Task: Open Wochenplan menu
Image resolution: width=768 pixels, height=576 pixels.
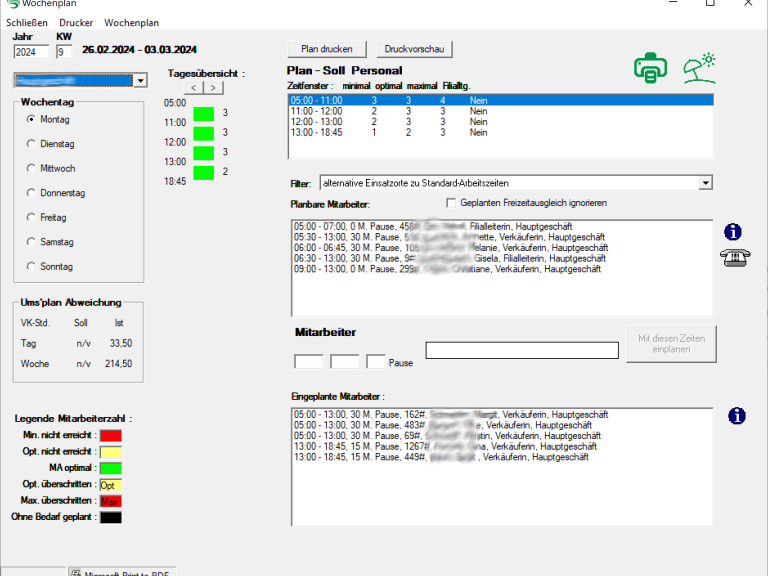Action: pos(131,23)
